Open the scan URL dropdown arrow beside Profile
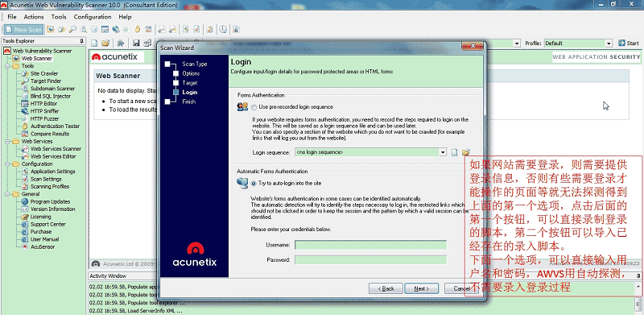 coord(517,43)
